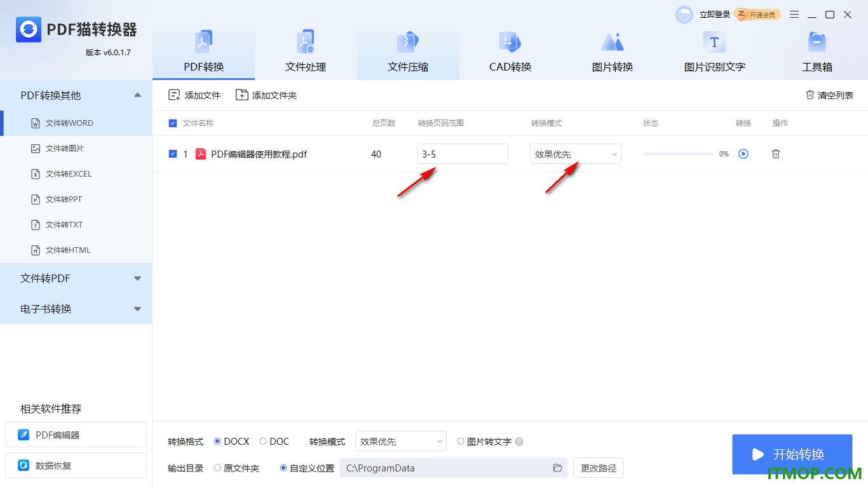868x488 pixels.
Task: Enable the 图片转文字 option
Action: [461, 442]
